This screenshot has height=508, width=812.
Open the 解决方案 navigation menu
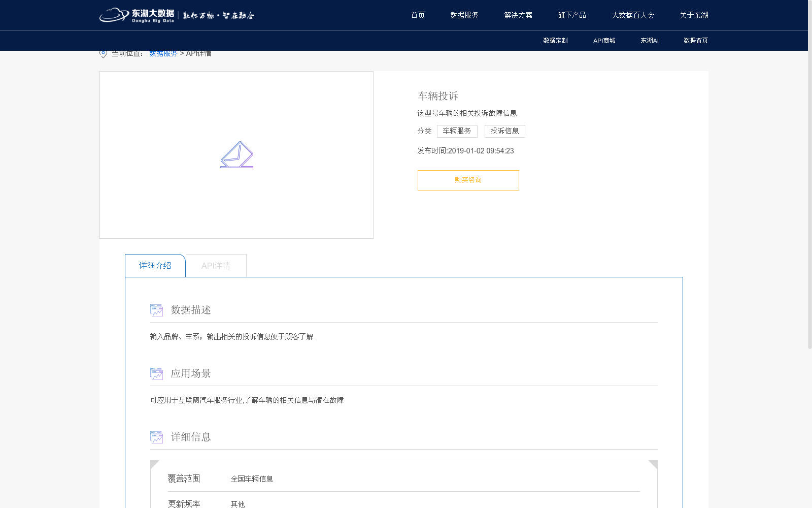coord(518,15)
